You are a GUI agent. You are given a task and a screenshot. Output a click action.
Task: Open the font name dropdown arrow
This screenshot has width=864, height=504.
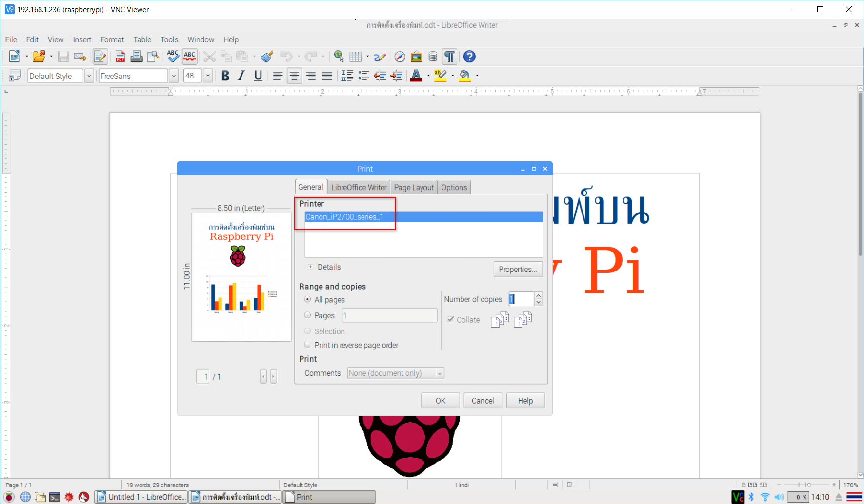point(173,76)
